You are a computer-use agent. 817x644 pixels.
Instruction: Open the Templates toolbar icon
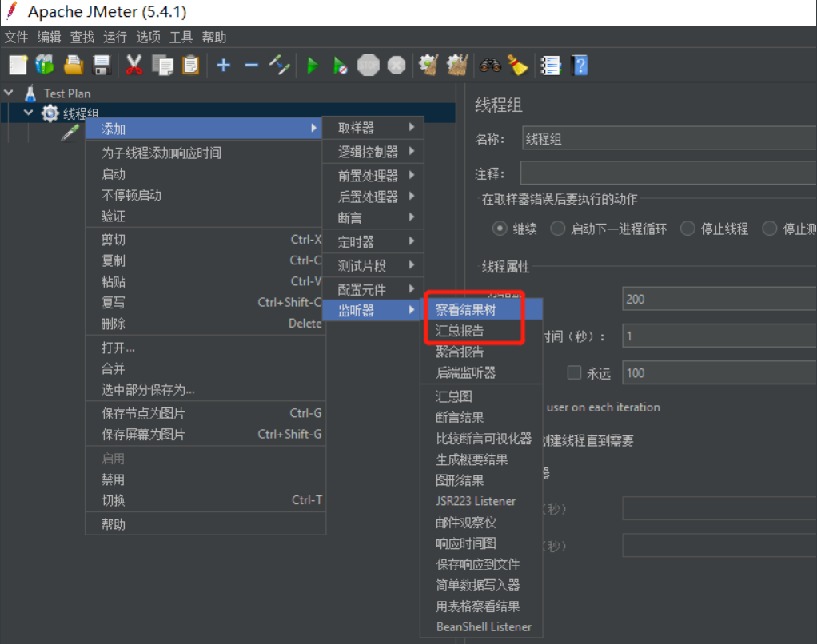45,65
